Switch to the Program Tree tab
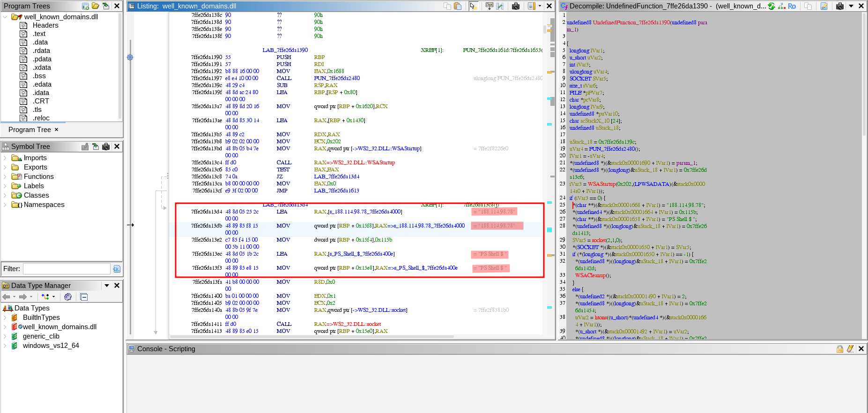868x413 pixels. point(30,130)
